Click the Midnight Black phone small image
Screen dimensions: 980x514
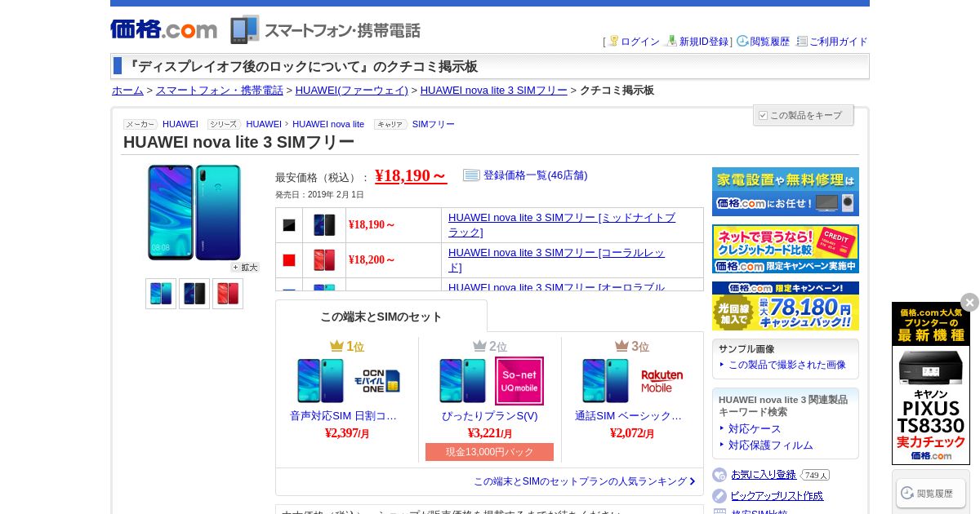[324, 225]
